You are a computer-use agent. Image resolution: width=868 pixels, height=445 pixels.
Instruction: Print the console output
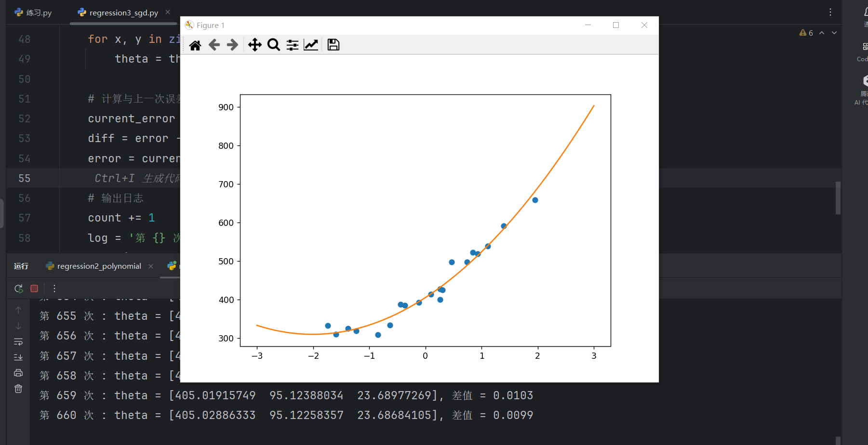(x=18, y=373)
